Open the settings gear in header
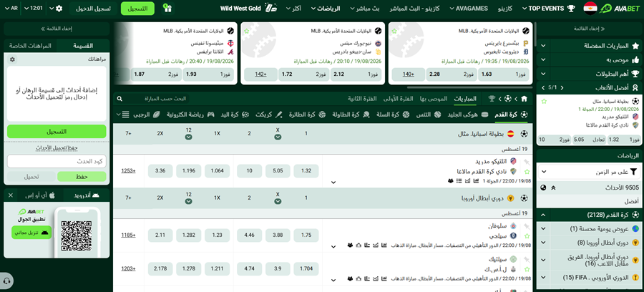The height and width of the screenshot is (292, 644). 59,8
